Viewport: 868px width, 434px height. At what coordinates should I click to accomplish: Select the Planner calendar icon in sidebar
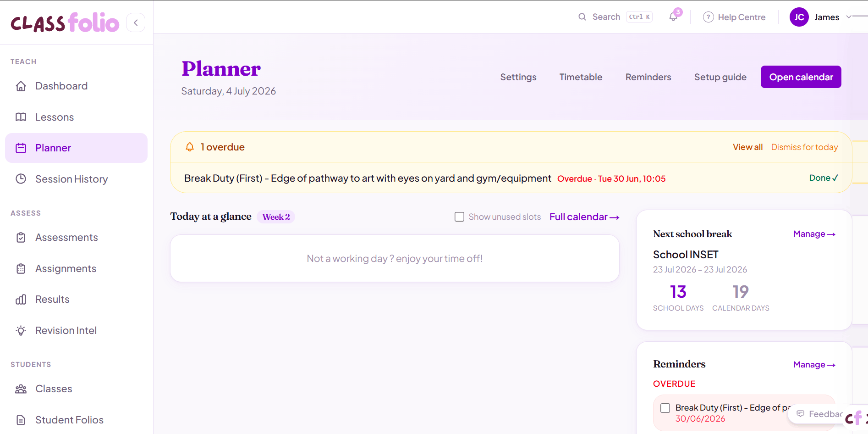[x=21, y=148]
